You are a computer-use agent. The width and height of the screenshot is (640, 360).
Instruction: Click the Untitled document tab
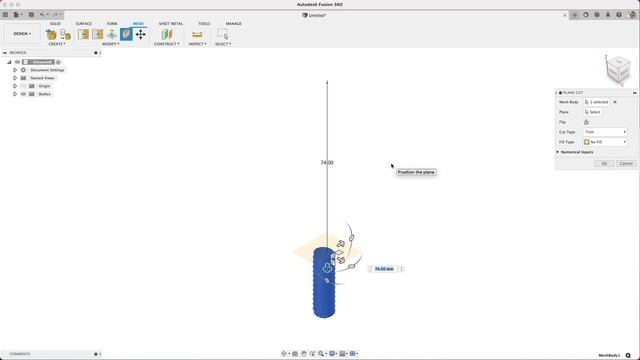tap(314, 15)
